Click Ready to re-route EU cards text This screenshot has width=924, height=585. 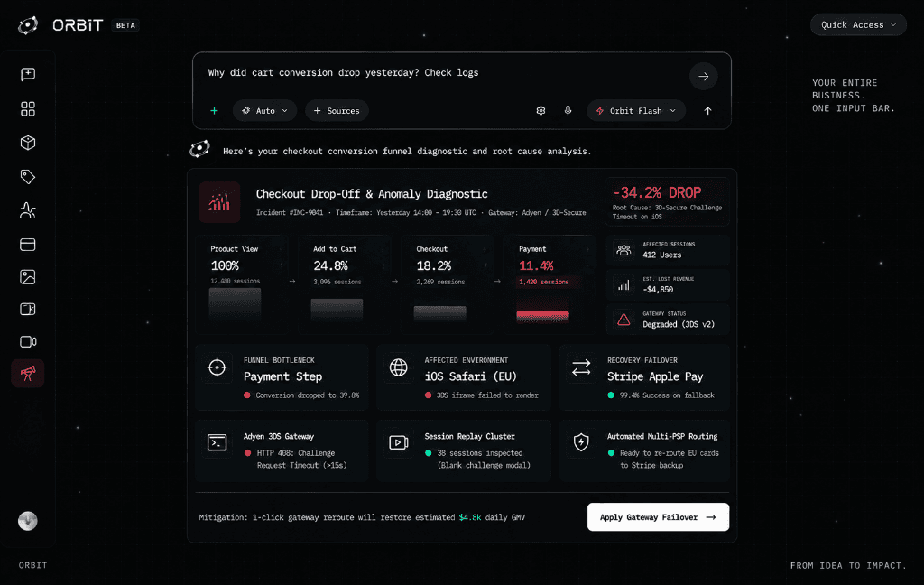[x=670, y=459]
